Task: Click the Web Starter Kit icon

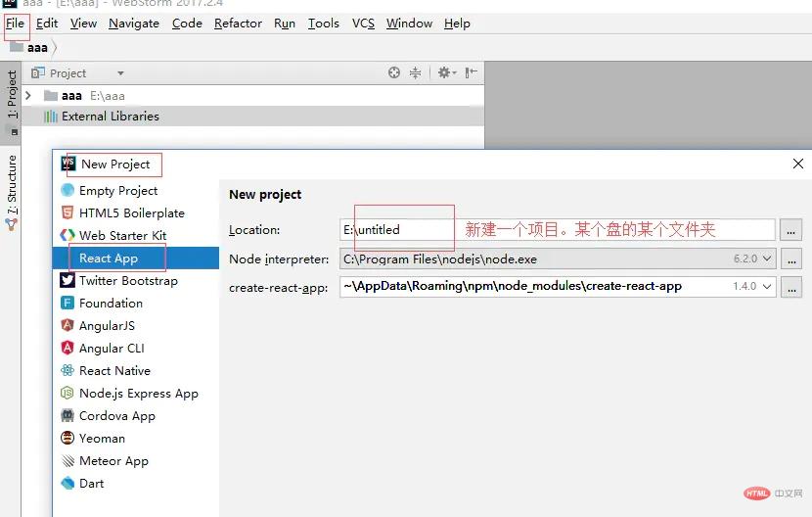Action: coord(68,235)
